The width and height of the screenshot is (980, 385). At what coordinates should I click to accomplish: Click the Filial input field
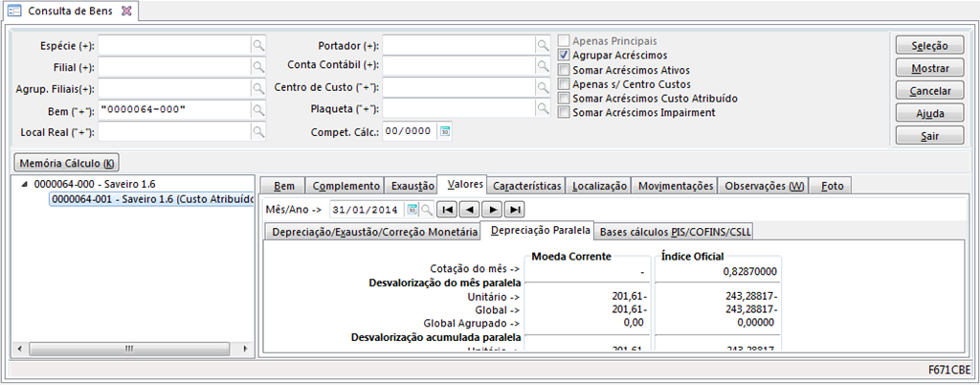(174, 66)
